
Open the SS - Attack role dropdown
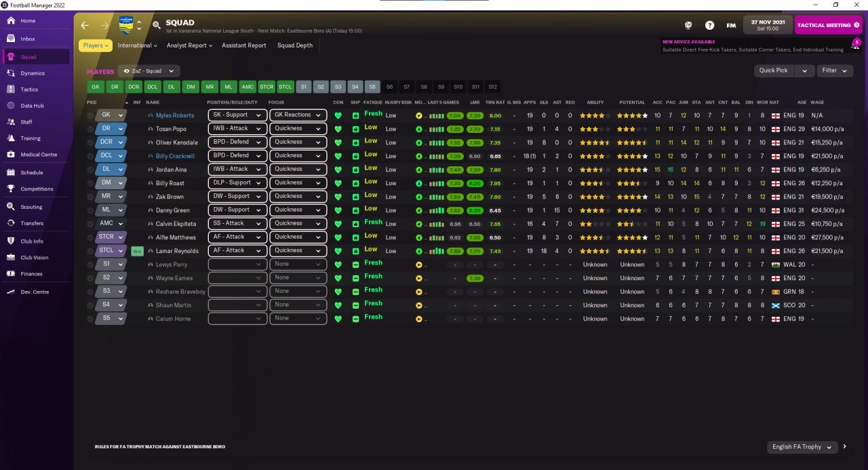point(237,223)
